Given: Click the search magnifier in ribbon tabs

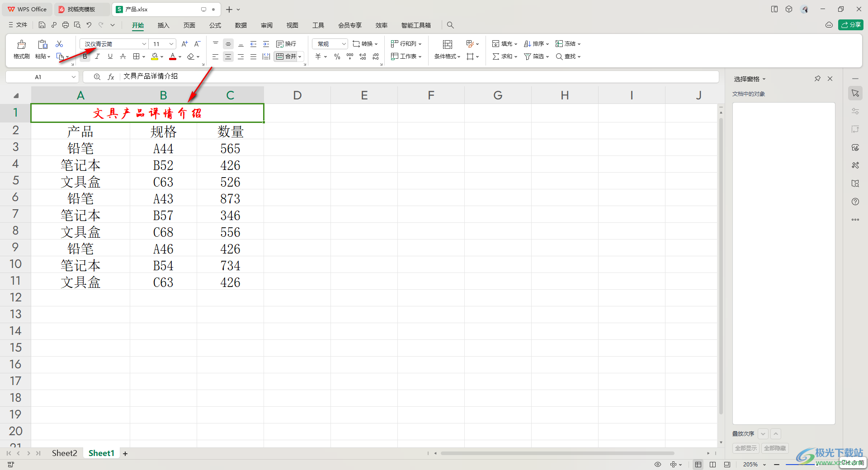Looking at the screenshot, I should [450, 25].
